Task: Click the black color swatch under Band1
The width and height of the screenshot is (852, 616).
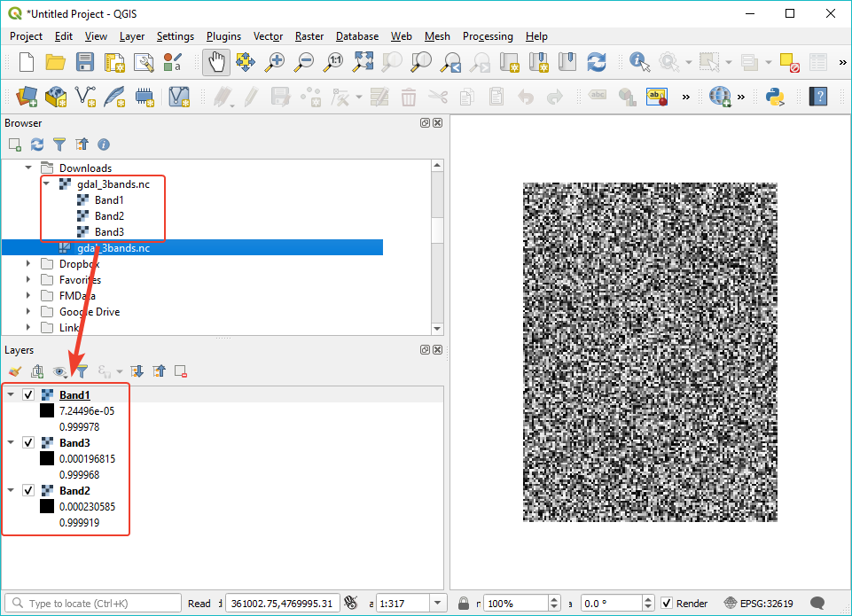Action: (x=48, y=410)
